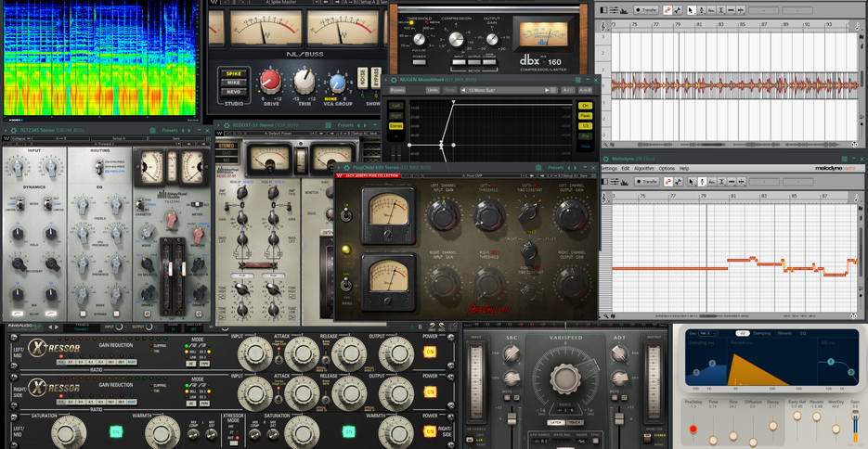This screenshot has width=868, height=449.
Task: Click next preset arrow beside PuigChild Presets
Action: (576, 168)
